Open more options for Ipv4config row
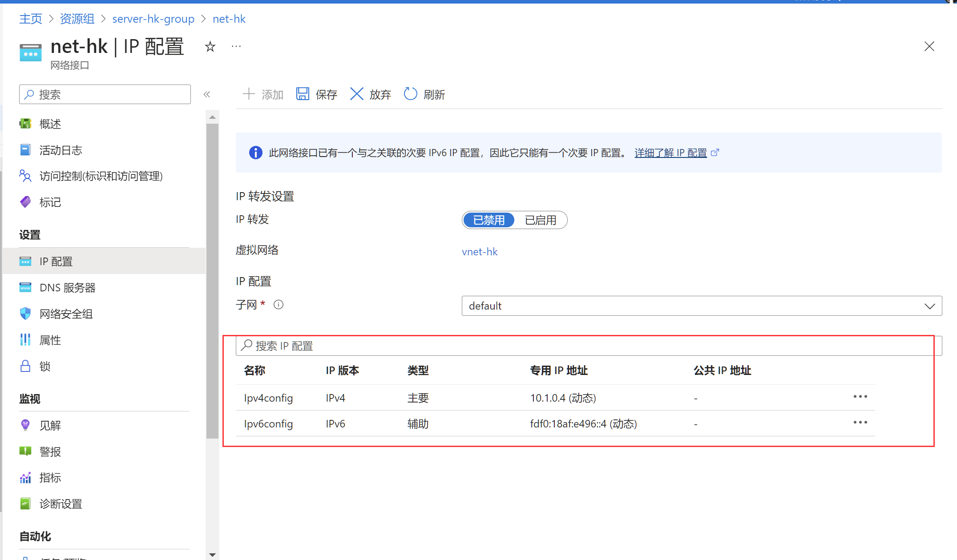The height and width of the screenshot is (560, 957). (x=860, y=397)
